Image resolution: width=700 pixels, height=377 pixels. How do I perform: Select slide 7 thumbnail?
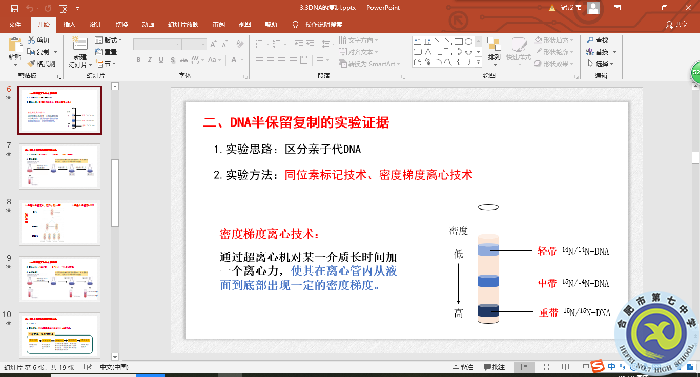[59, 166]
